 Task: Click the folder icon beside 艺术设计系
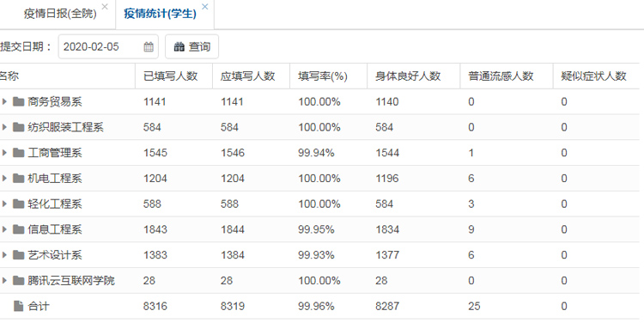(18, 255)
